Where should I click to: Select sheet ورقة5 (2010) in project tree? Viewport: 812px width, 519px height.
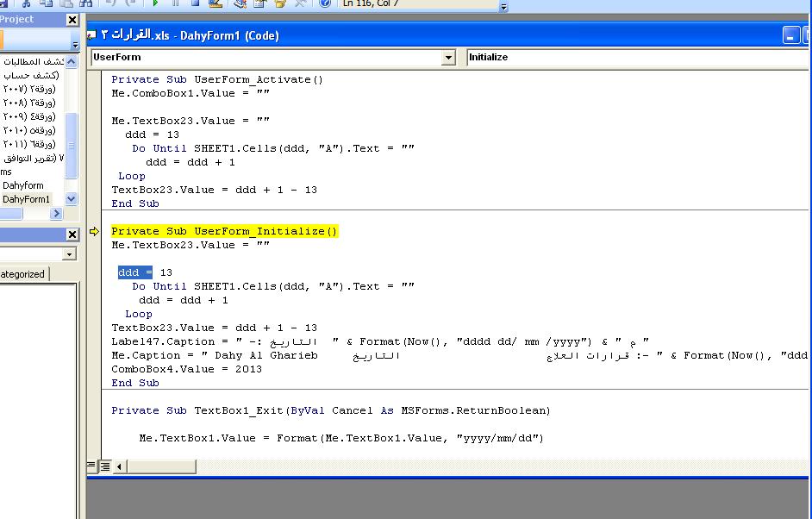[29, 130]
